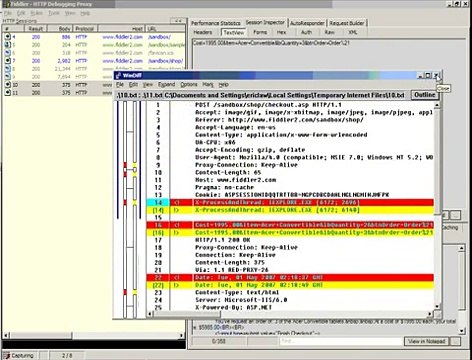Image resolution: width=472 pixels, height=360 pixels.
Task: Select the red line 14 X-ProcessAndThread row
Action: 290,202
